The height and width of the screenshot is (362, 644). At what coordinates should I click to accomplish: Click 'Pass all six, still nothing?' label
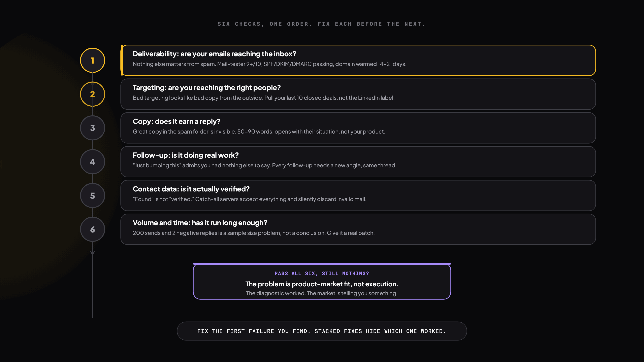pos(322,273)
